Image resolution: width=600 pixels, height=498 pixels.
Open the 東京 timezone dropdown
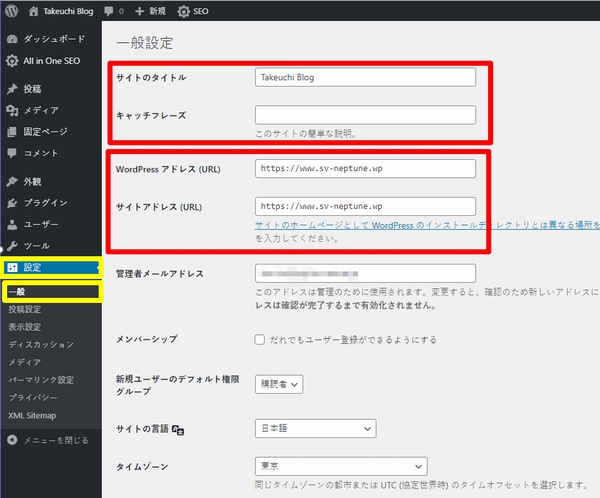click(x=341, y=466)
